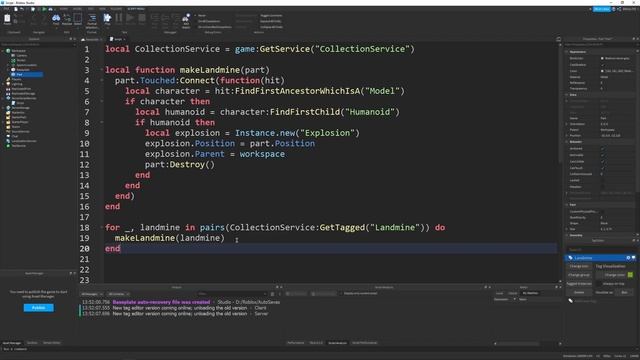Switch to the HOME ribbon tab
The height and width of the screenshot is (360, 640).
click(x=64, y=9)
